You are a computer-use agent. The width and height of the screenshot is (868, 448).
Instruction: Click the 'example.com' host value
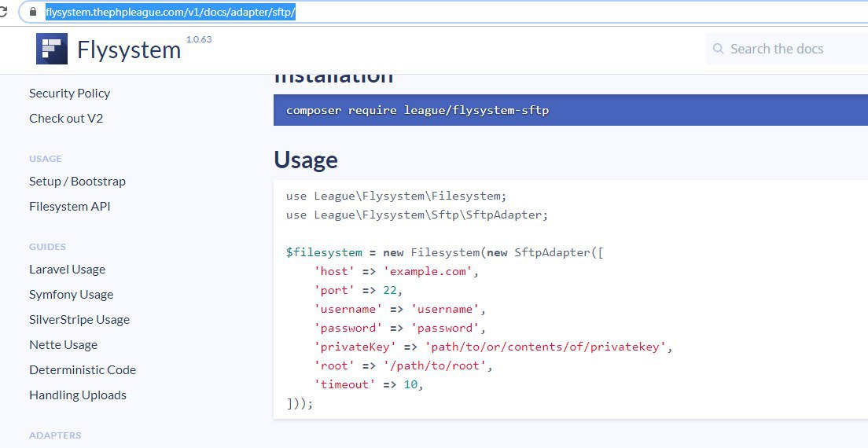click(428, 272)
